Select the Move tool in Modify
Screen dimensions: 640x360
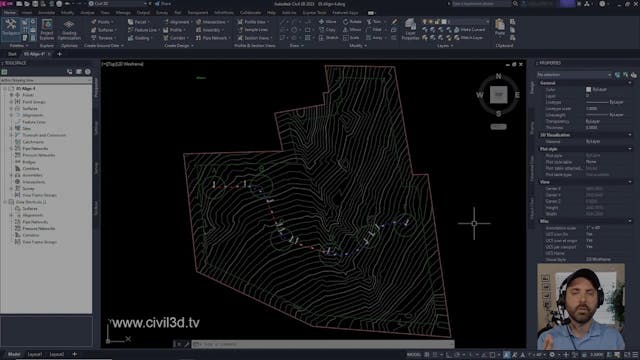327,22
